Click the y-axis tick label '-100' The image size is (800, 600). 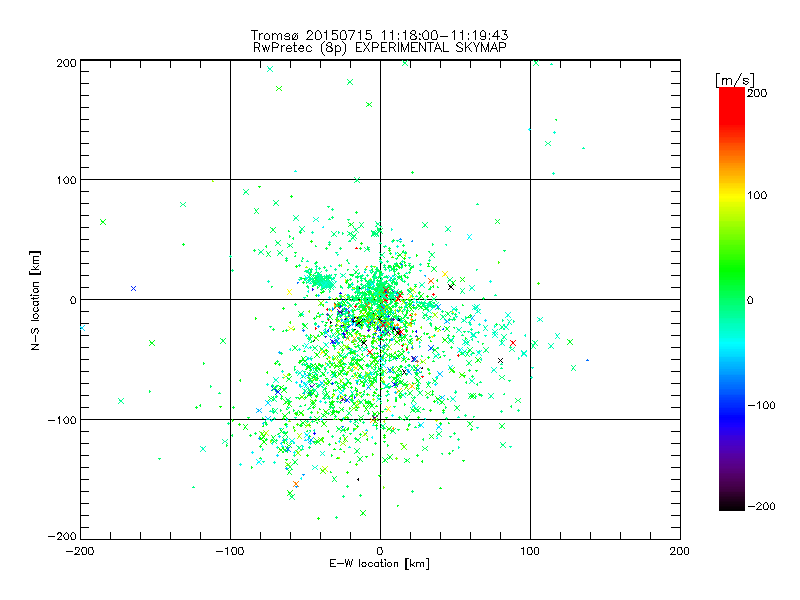tap(62, 420)
